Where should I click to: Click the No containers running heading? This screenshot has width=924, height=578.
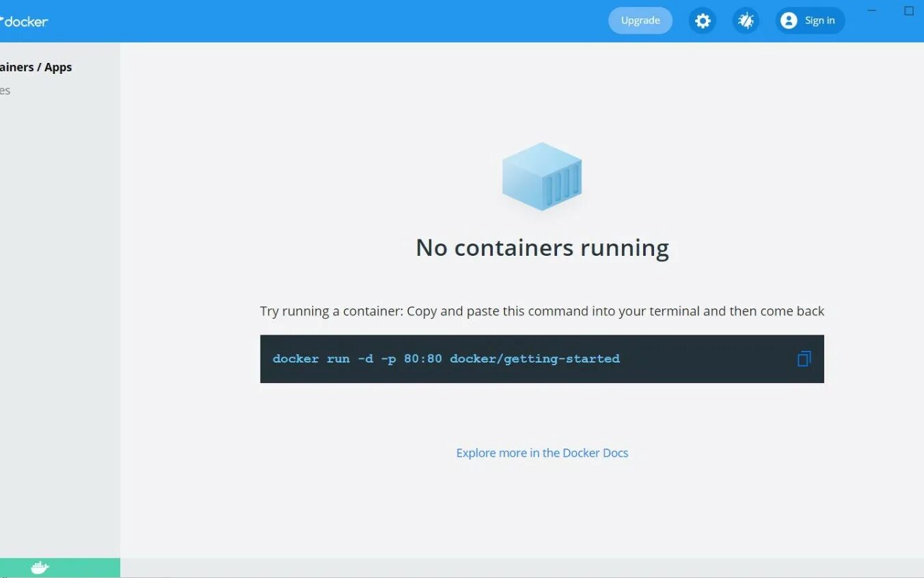[x=541, y=248]
